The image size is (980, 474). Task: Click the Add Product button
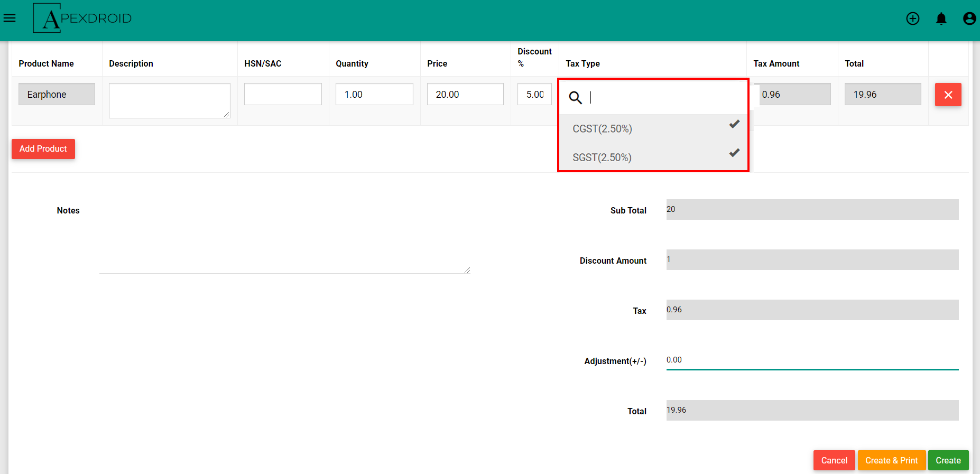[x=43, y=149]
